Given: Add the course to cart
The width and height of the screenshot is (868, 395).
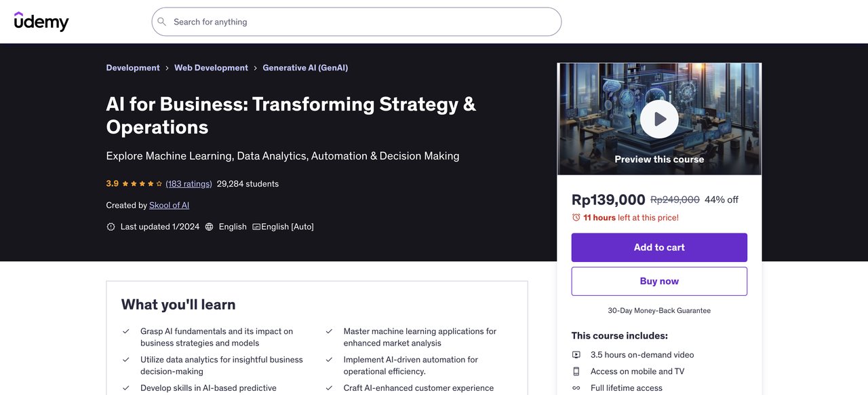Looking at the screenshot, I should click(x=659, y=248).
